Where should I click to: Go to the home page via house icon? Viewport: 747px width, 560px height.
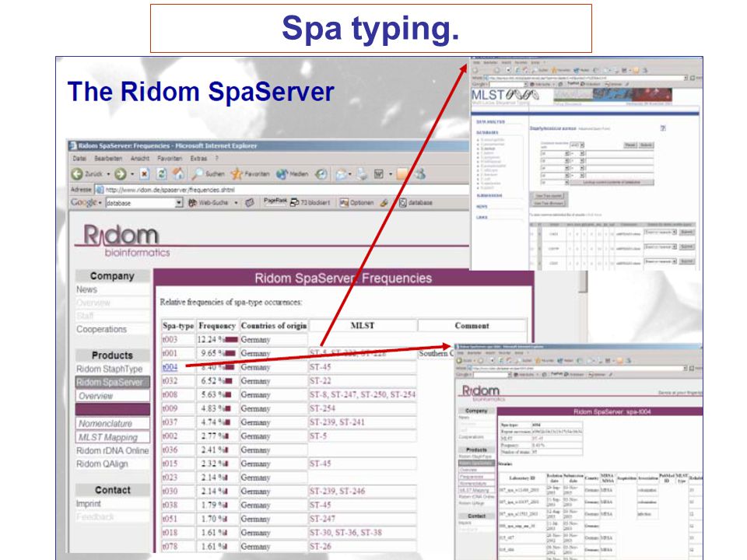tap(179, 174)
